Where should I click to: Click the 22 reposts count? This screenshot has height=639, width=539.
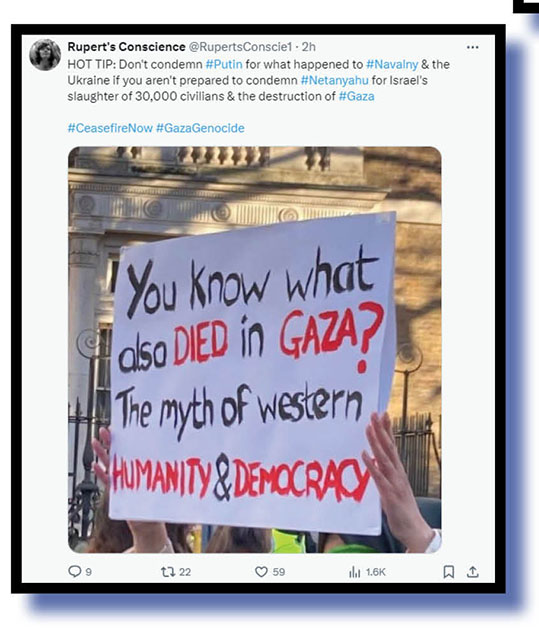click(x=185, y=572)
